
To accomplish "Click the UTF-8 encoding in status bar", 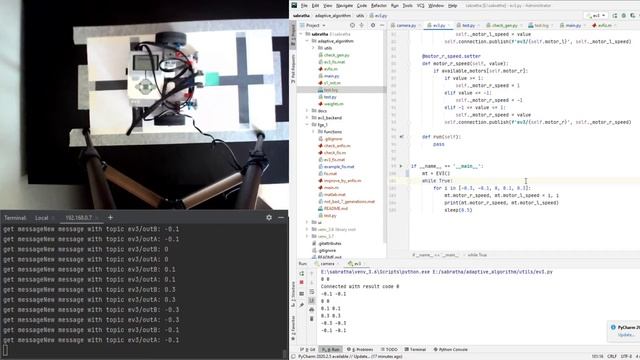I will click(x=627, y=356).
